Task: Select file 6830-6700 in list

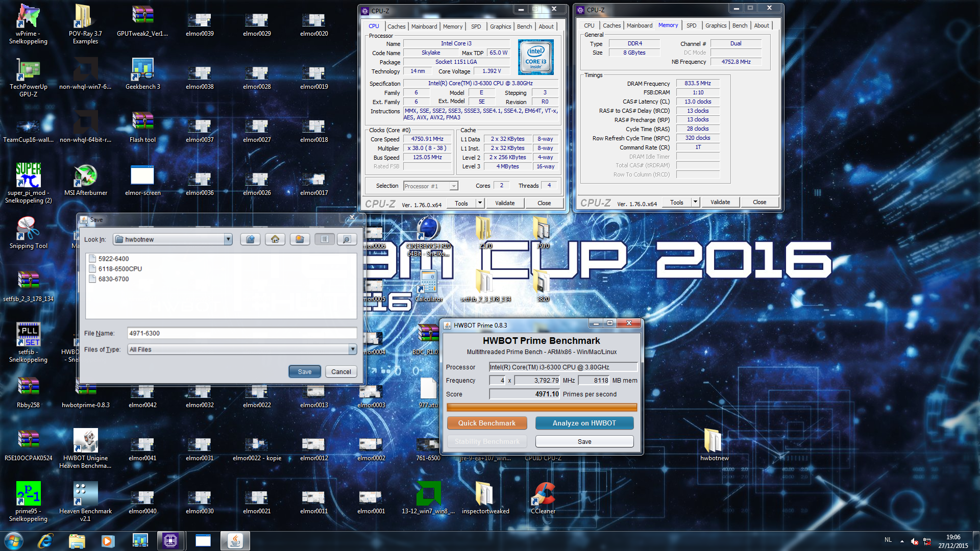Action: [109, 279]
